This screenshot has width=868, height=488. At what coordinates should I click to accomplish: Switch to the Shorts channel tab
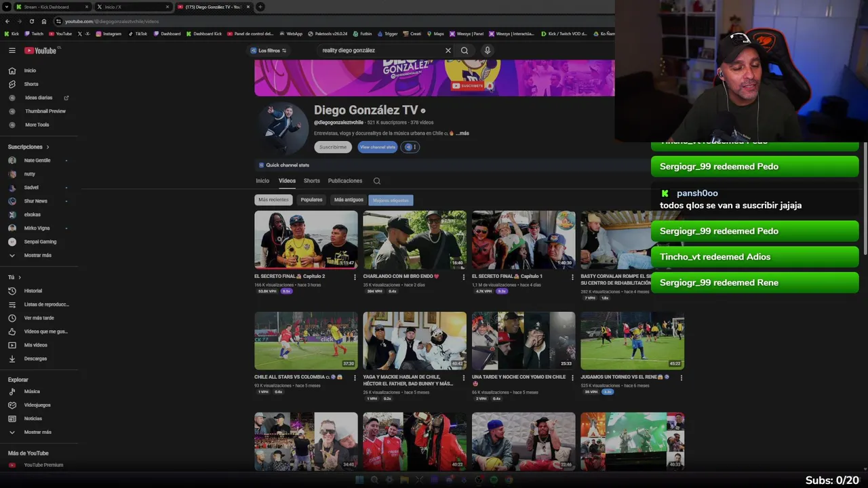click(x=312, y=181)
